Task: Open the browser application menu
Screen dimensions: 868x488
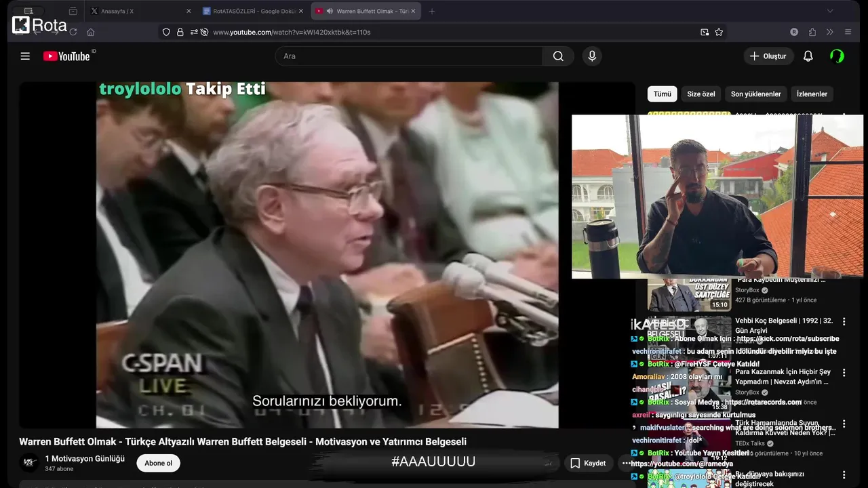Action: click(848, 32)
